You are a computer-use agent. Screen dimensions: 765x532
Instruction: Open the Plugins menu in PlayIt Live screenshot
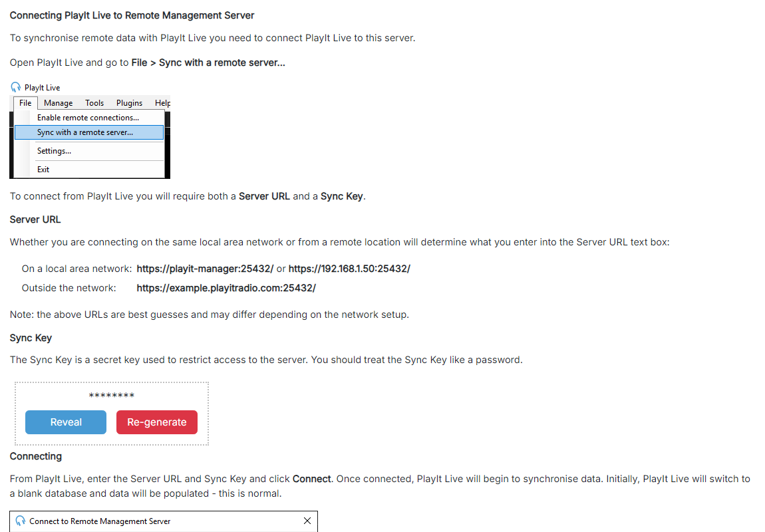click(x=129, y=103)
